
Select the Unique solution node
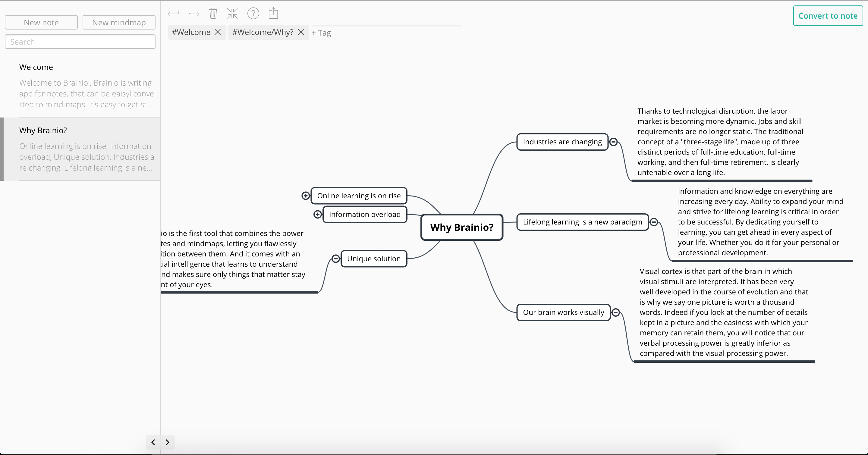click(x=374, y=259)
